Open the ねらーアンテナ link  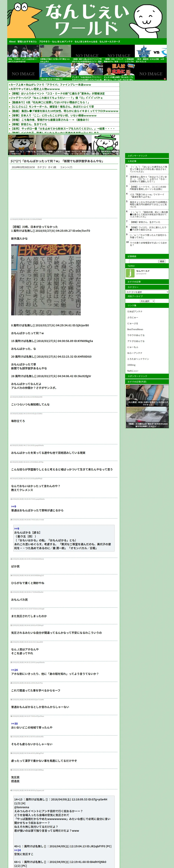pyautogui.click(x=135, y=353)
